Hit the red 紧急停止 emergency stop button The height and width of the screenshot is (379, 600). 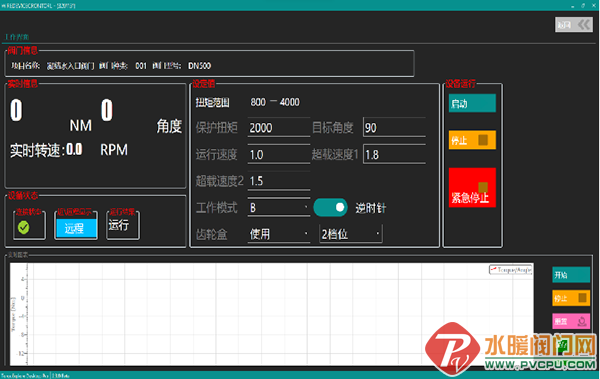[472, 188]
